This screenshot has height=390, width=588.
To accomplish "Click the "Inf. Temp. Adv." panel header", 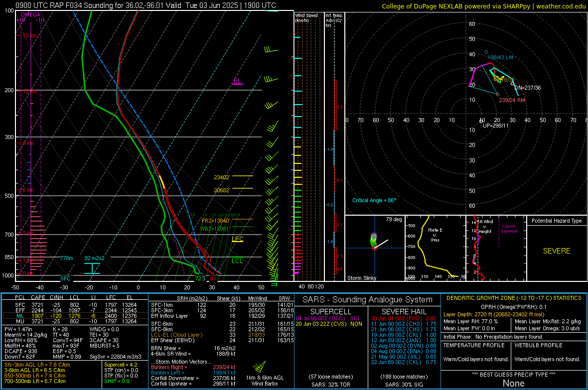I will [334, 20].
